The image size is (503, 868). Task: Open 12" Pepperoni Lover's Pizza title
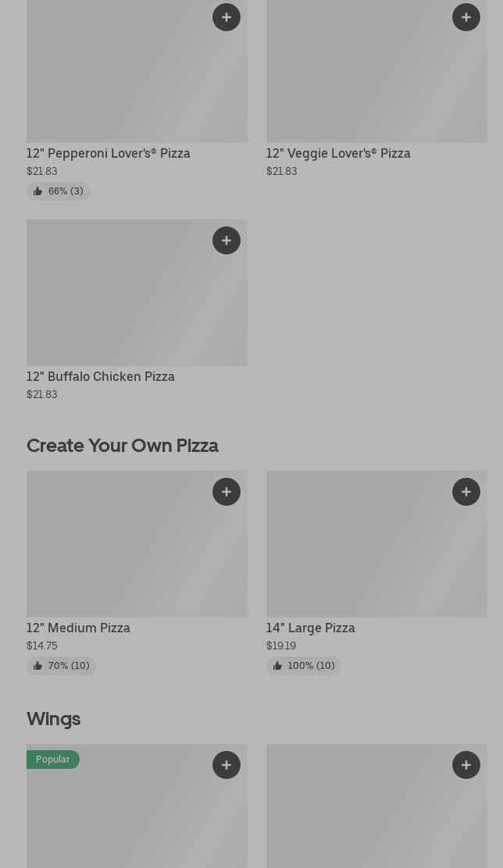[109, 154]
